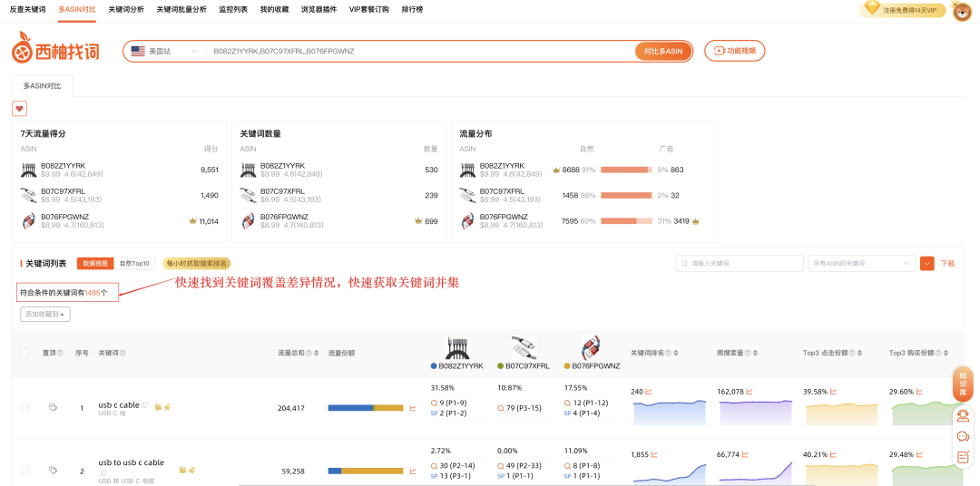This screenshot has width=980, height=486.
Task: Click help icon beside 置顶 column header
Action: (60, 354)
